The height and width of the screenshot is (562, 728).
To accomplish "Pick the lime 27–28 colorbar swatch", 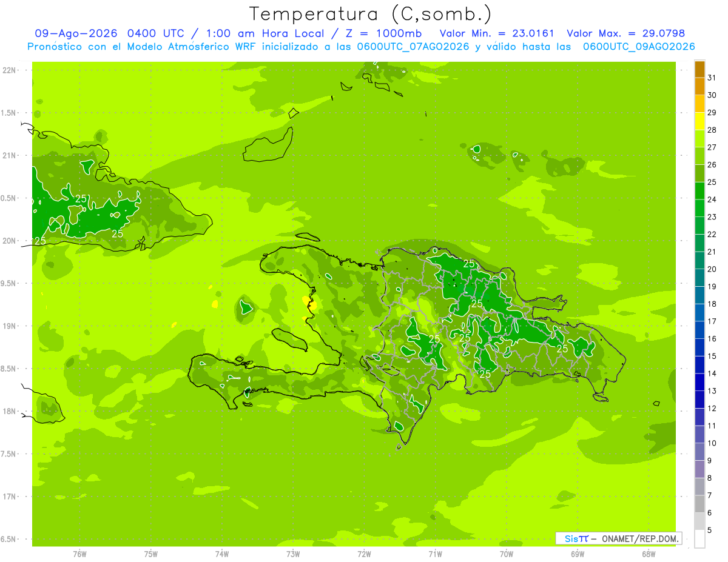I will (x=699, y=139).
